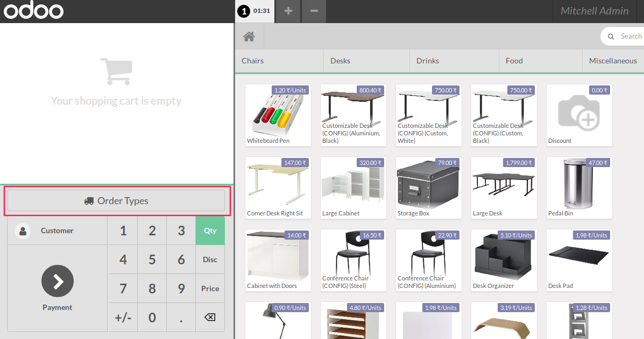Open the Chairs category
The image size is (644, 339).
pyautogui.click(x=279, y=61)
